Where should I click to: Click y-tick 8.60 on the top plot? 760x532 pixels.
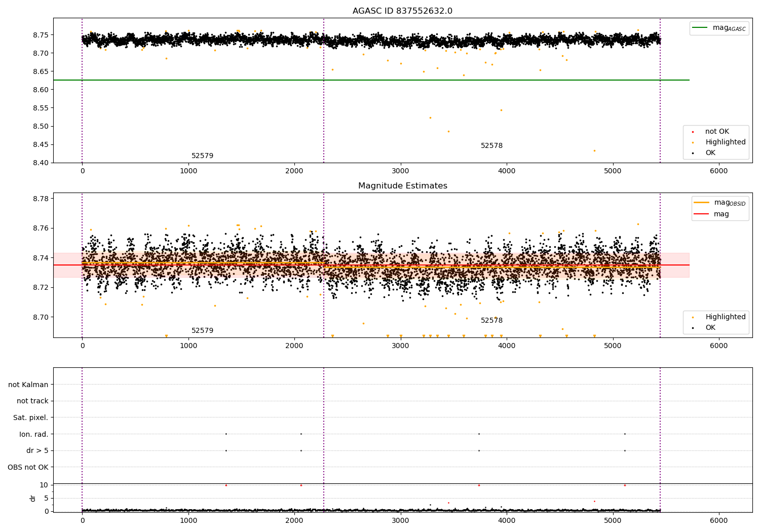[x=41, y=90]
